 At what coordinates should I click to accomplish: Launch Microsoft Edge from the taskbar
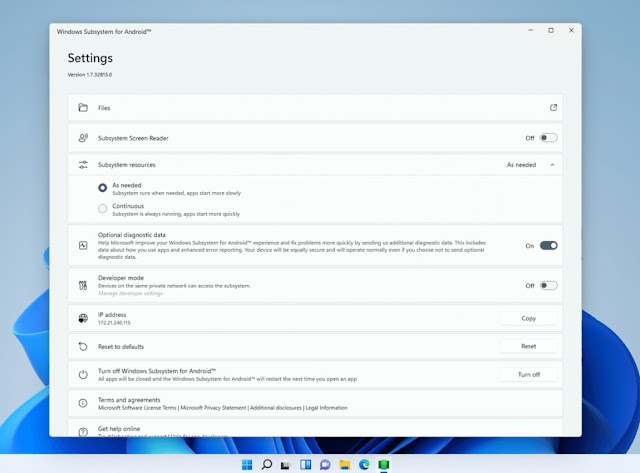pos(364,464)
